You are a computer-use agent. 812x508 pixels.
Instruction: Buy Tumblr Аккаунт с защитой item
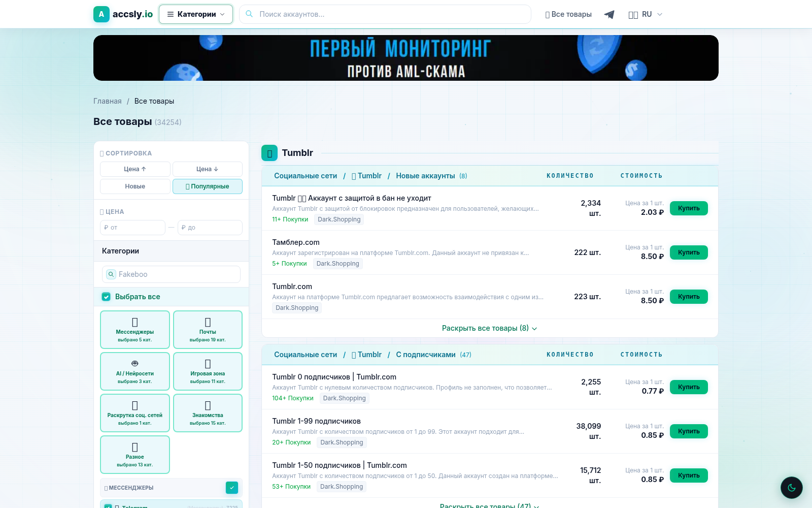(x=689, y=208)
